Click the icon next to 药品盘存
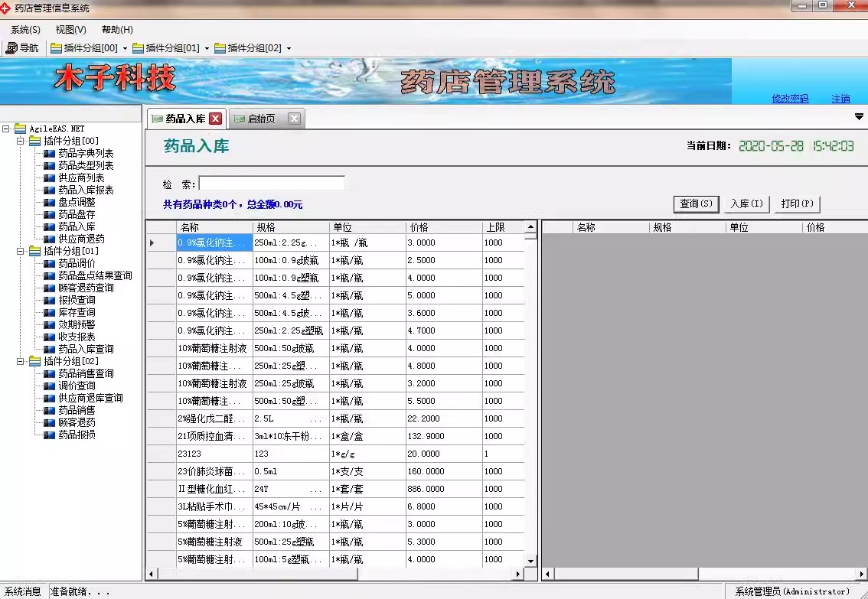Image resolution: width=868 pixels, height=599 pixels. 49,215
